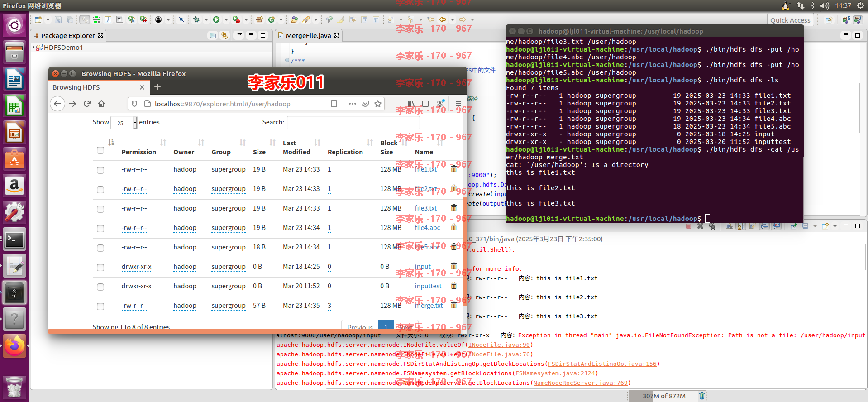Open the inputtest directory link
868x402 pixels.
[428, 286]
